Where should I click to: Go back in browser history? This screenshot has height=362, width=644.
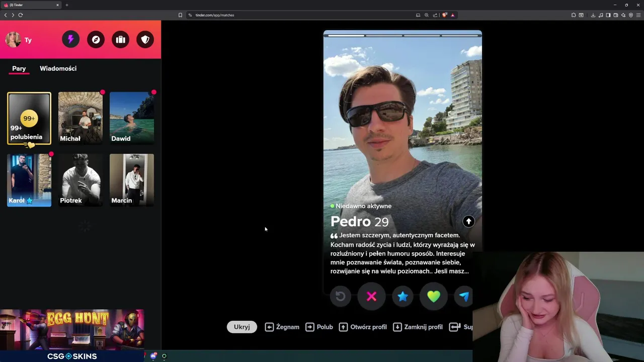point(6,15)
